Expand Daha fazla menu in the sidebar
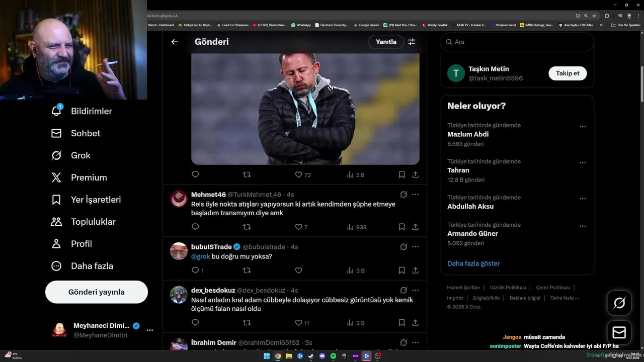644x362 pixels. (x=82, y=266)
